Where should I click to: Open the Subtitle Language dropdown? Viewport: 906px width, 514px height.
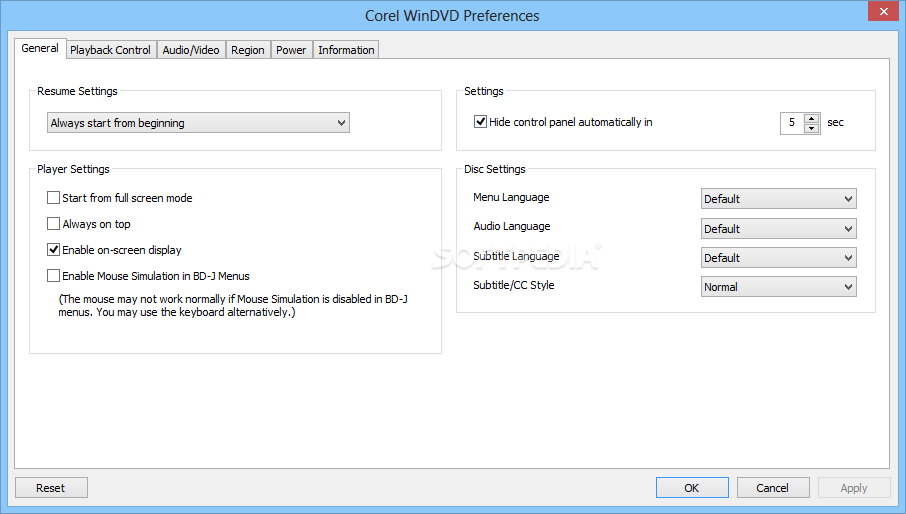tap(778, 258)
